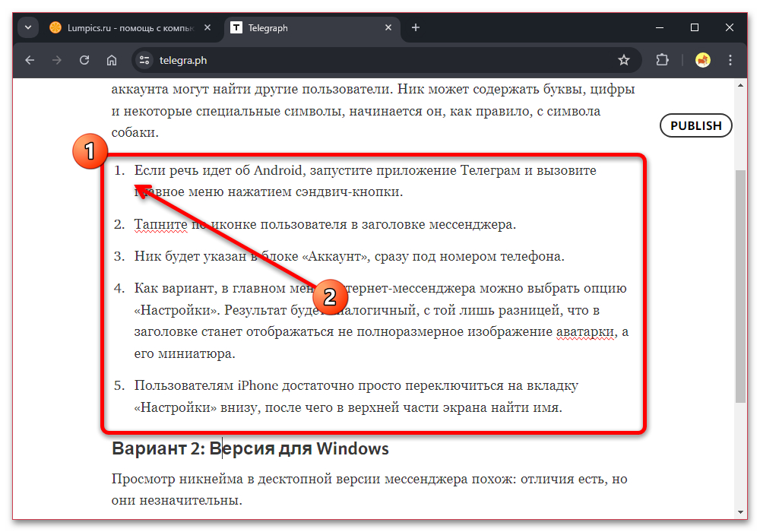760x532 pixels.
Task: Close the browser window
Action: [730, 27]
